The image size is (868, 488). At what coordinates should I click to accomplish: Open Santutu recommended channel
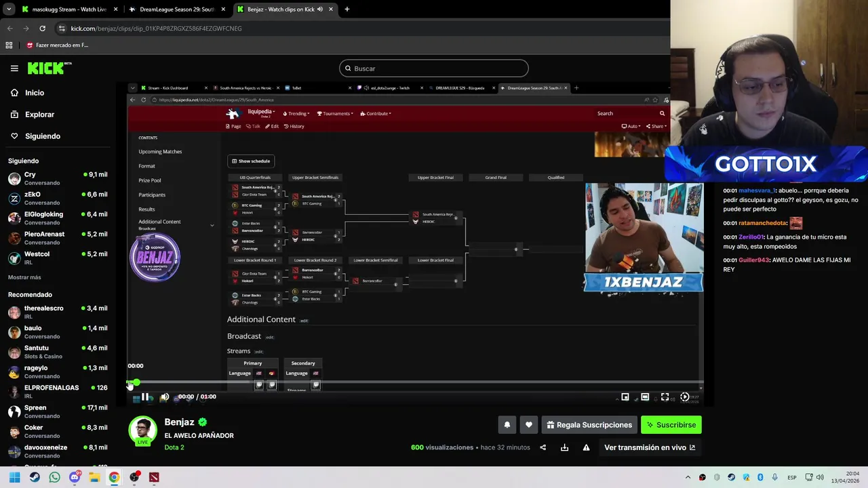pos(58,352)
